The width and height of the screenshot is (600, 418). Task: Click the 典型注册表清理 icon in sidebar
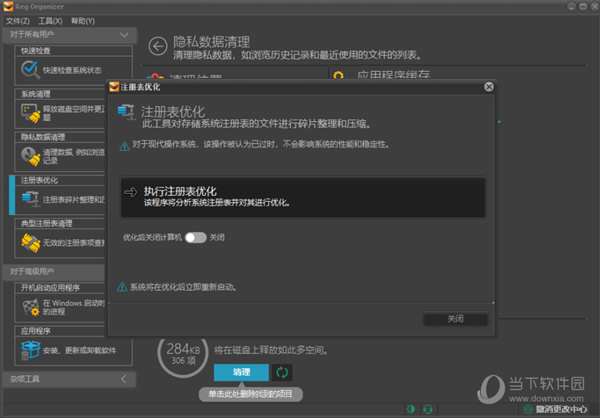27,241
